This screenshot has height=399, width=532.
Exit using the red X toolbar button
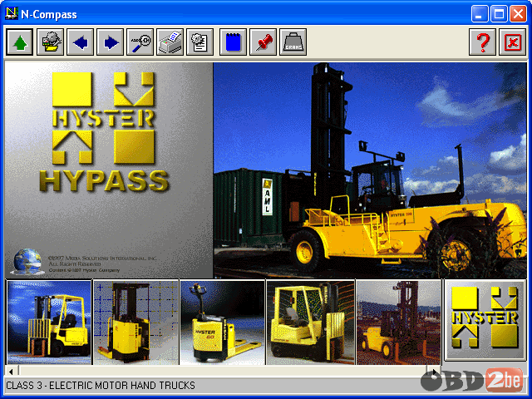512,42
